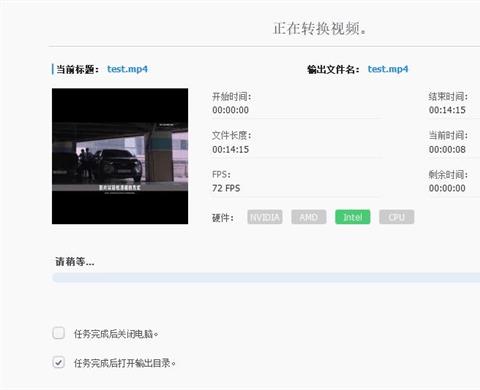Click the 结束时间 value 00:14:15
The width and height of the screenshot is (480, 390).
point(447,110)
